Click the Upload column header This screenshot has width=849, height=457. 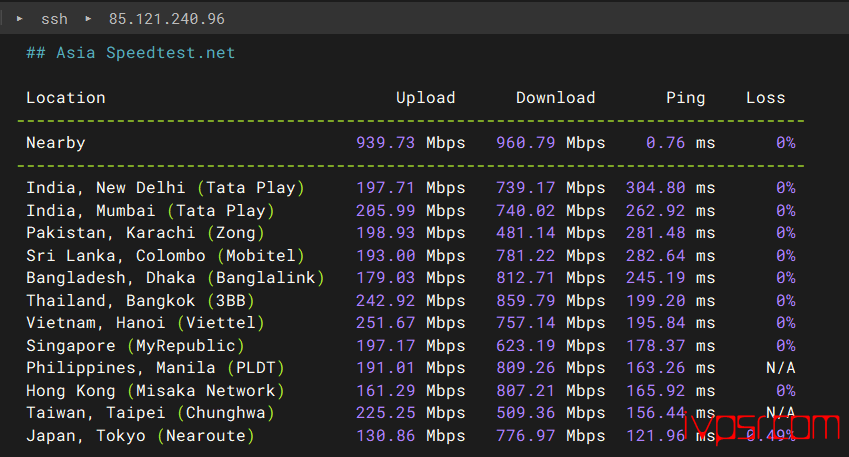[426, 97]
